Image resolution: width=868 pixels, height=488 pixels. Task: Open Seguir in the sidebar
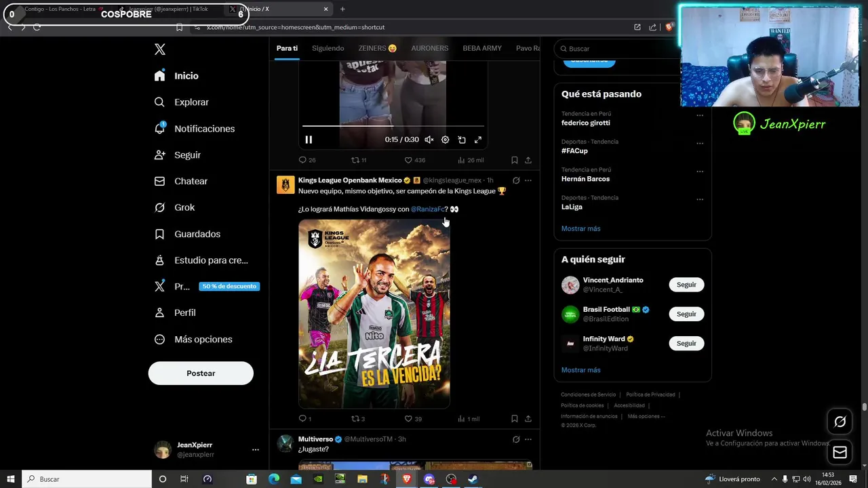point(177,155)
